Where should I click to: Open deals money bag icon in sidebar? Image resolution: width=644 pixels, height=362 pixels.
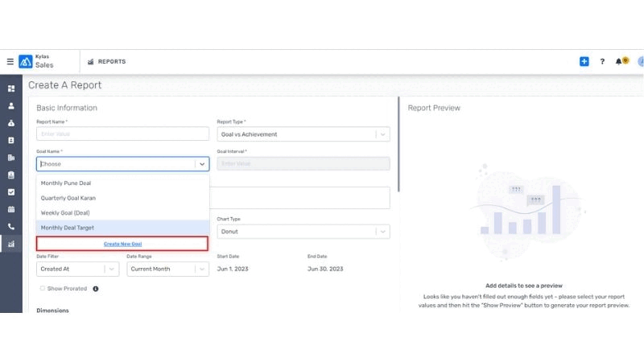11,123
